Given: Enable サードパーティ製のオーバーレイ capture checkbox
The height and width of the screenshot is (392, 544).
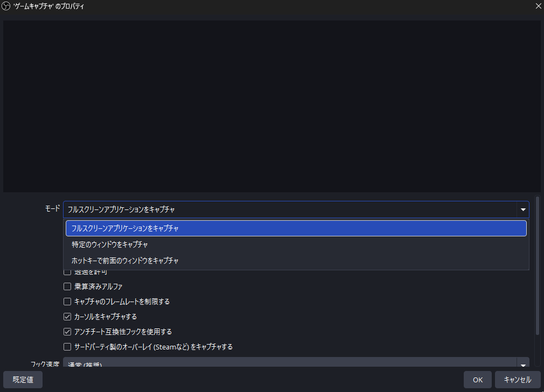Looking at the screenshot, I should click(x=67, y=347).
